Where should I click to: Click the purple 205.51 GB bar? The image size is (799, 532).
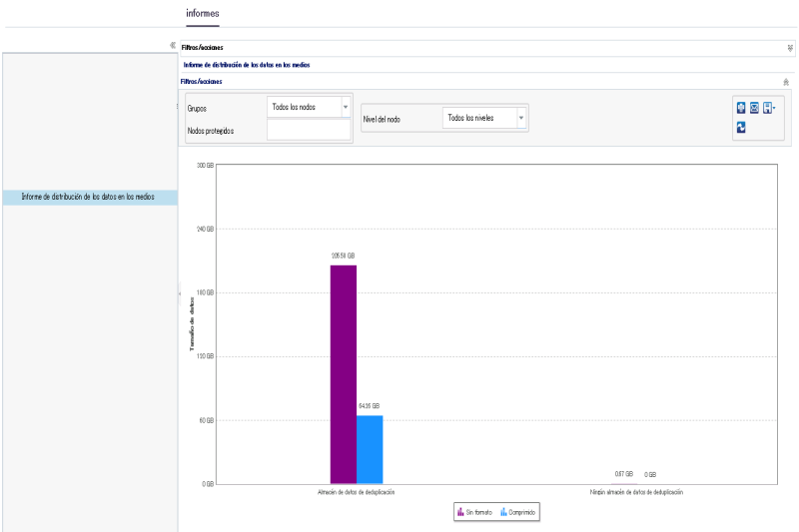coord(344,374)
